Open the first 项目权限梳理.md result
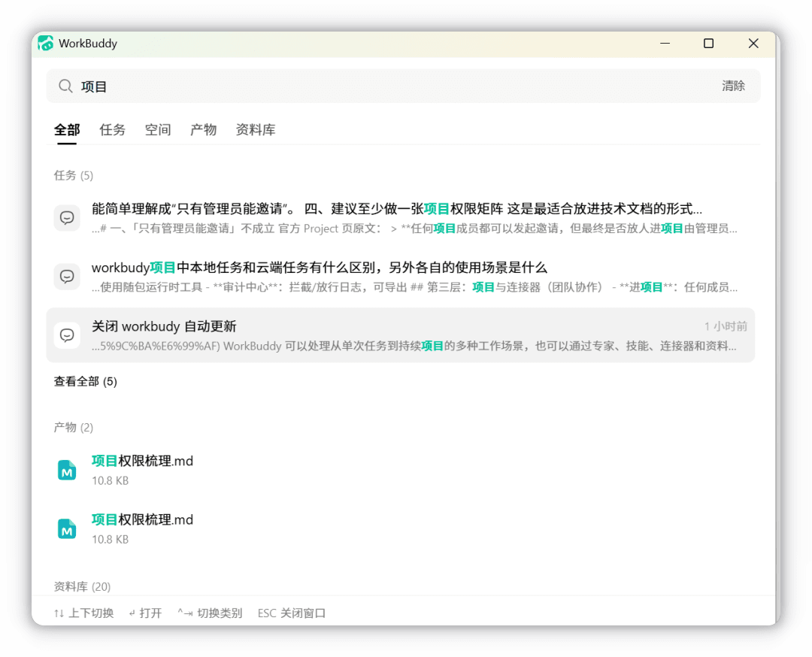Screen dimensions: 812x657 point(400,470)
